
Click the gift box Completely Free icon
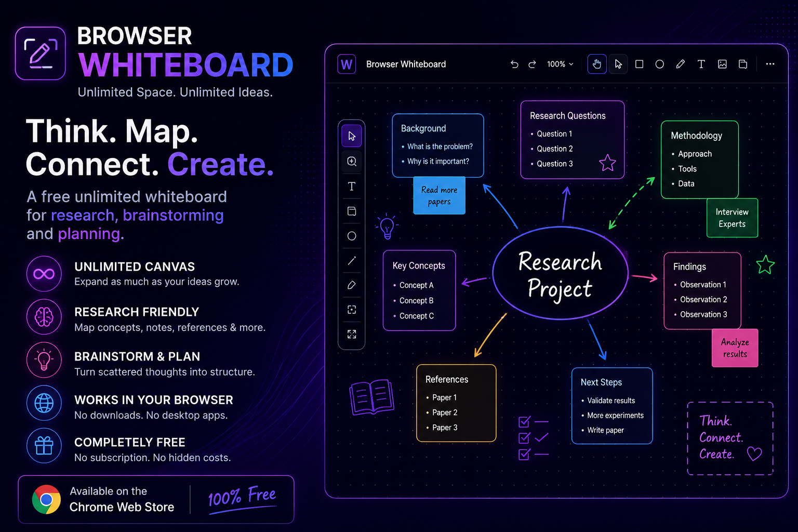(x=44, y=446)
